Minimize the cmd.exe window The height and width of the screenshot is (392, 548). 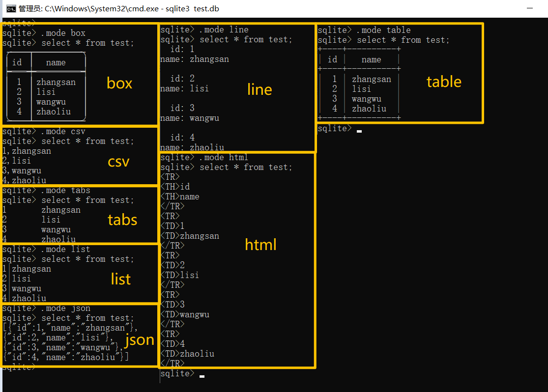click(x=530, y=8)
